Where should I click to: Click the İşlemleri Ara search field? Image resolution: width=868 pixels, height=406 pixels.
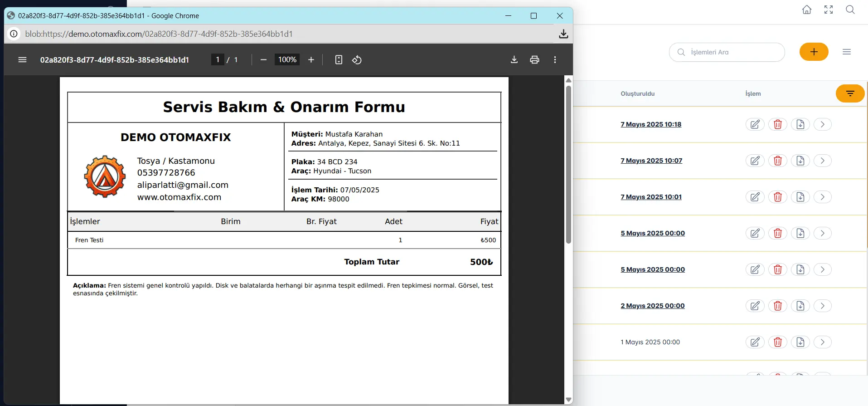727,52
